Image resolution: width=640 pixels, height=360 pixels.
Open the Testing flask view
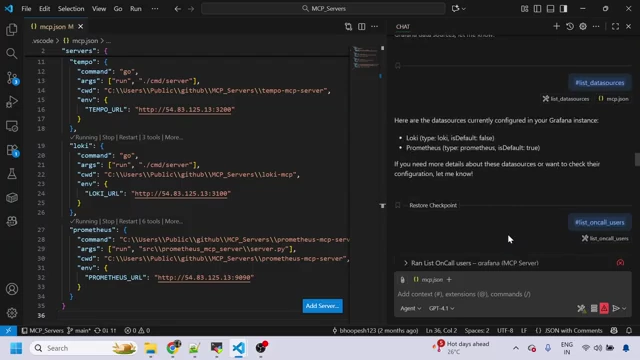click(x=12, y=174)
